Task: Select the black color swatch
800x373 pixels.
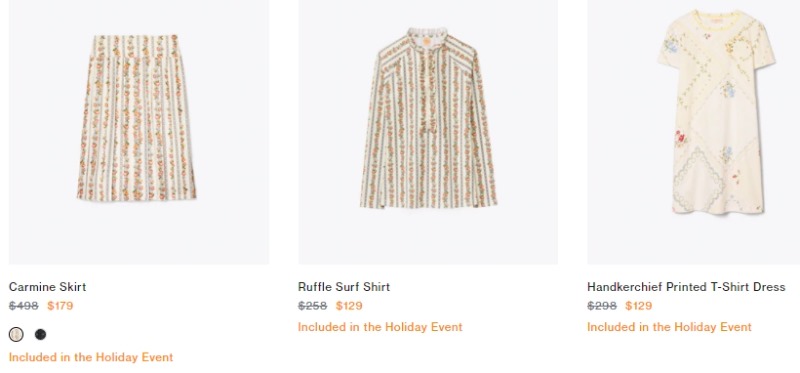Action: click(x=40, y=334)
